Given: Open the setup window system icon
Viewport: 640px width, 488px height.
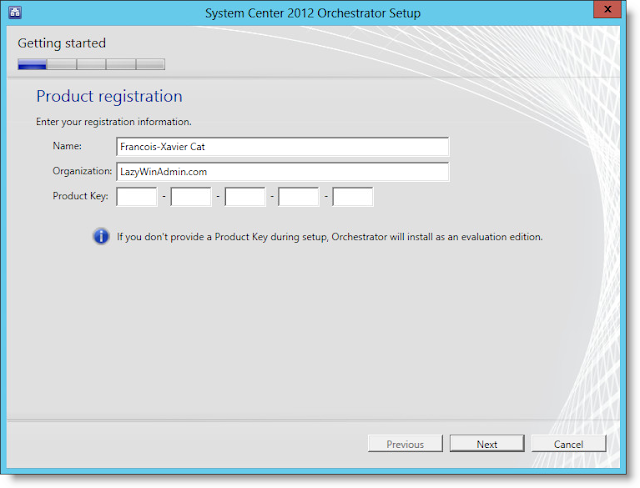Looking at the screenshot, I should [x=15, y=12].
